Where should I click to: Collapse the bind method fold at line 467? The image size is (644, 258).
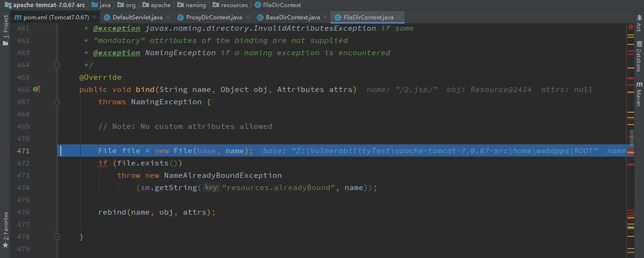coord(57,102)
